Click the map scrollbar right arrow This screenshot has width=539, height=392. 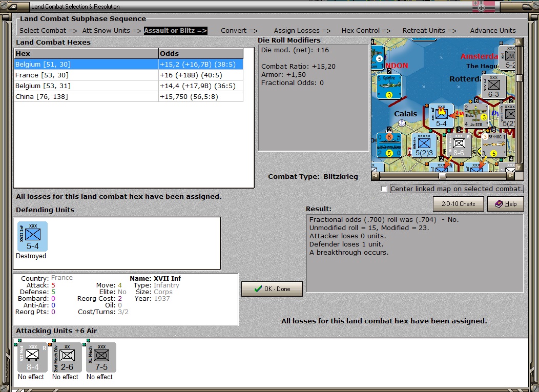click(x=511, y=176)
